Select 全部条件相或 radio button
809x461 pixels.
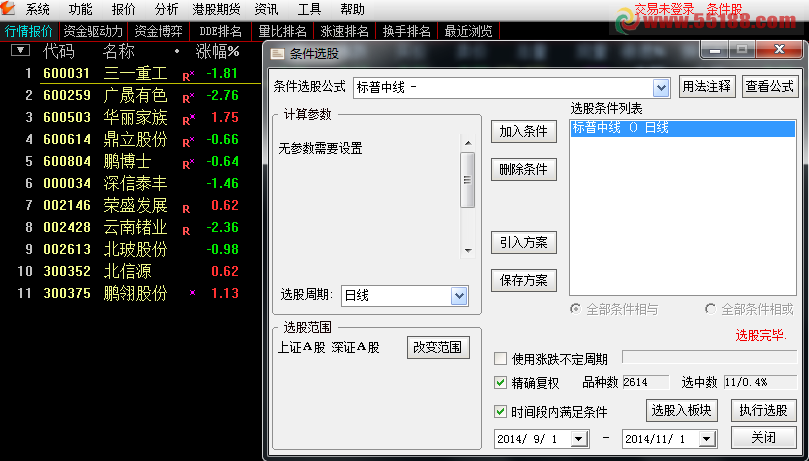[710, 309]
